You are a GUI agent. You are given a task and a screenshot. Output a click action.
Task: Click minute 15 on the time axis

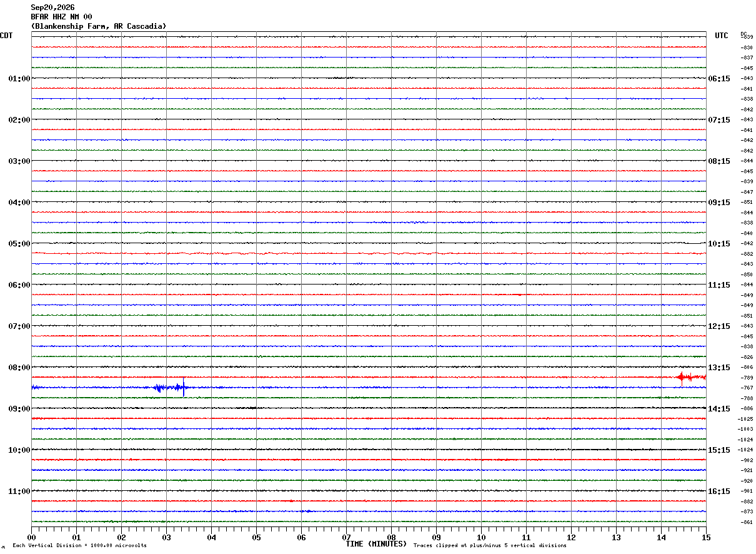(x=706, y=537)
